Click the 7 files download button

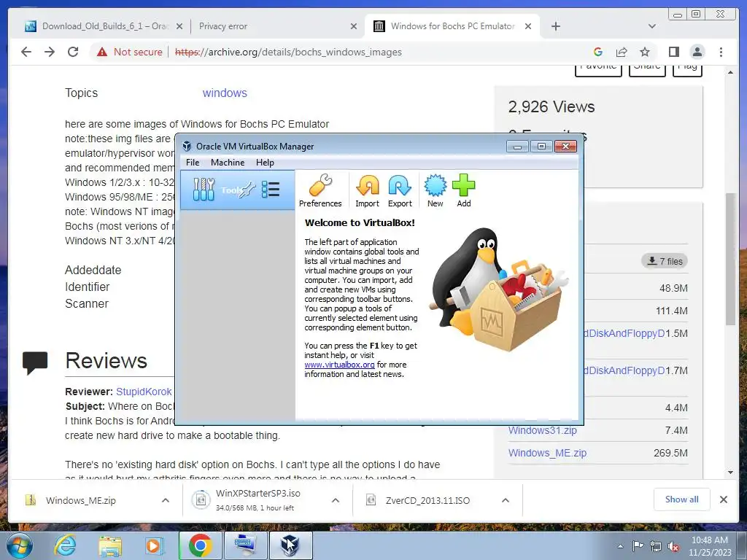(x=665, y=261)
